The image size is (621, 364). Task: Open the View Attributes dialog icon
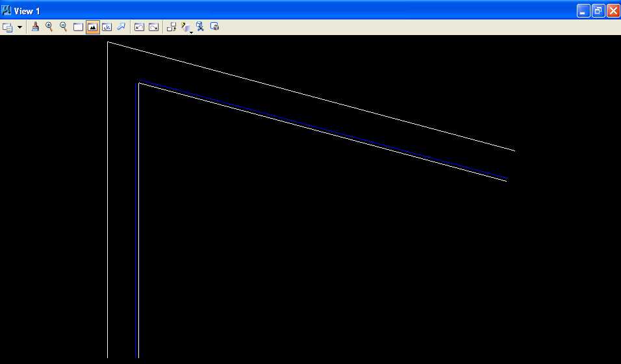click(7, 27)
